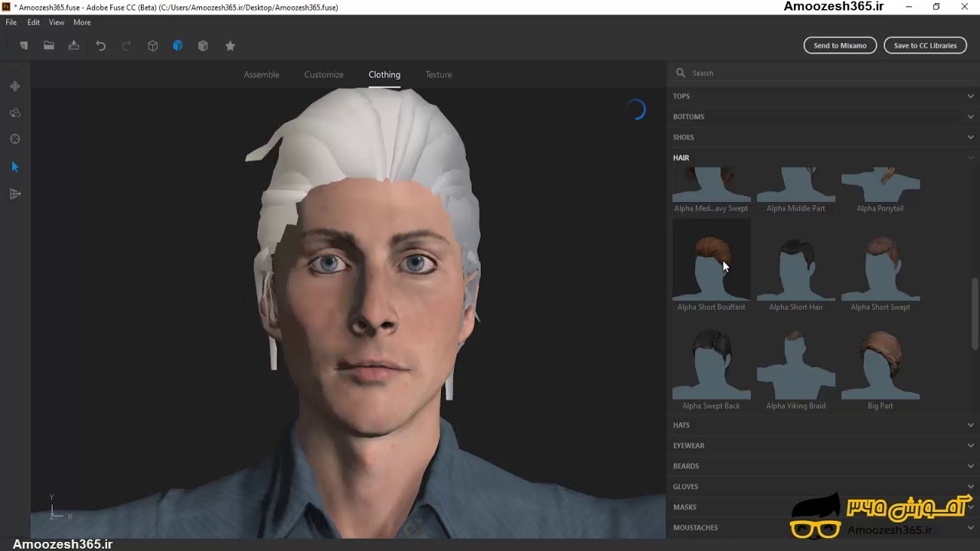This screenshot has height=551, width=980.
Task: Switch to the Assemble tab
Action: coord(261,74)
